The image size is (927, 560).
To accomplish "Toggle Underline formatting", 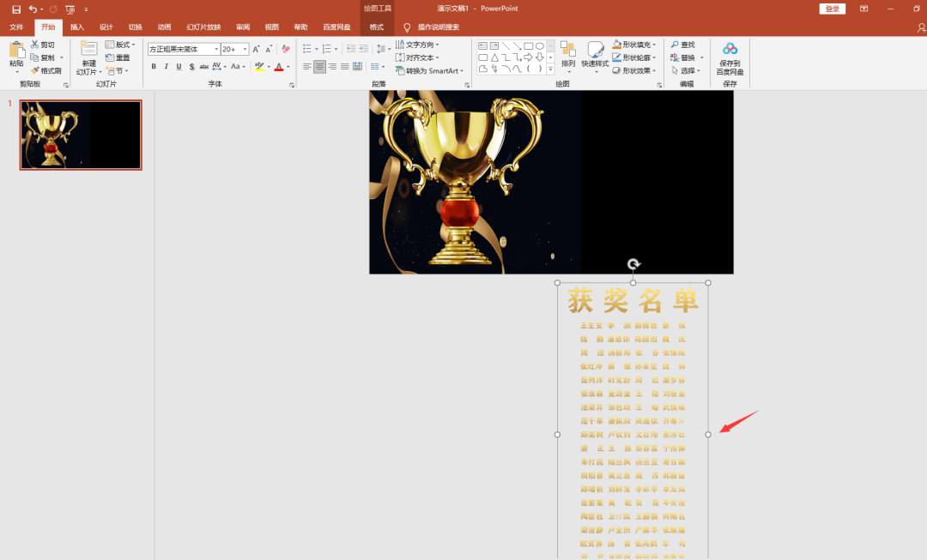I will (x=179, y=67).
